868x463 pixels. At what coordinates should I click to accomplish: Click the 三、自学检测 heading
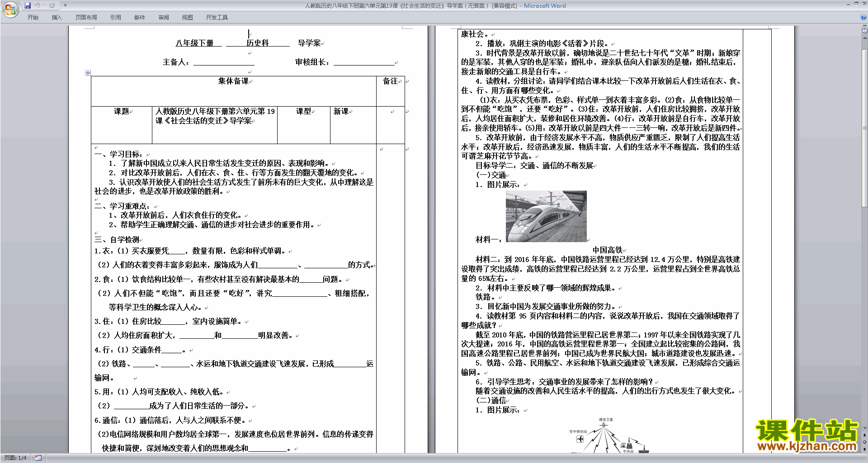pos(117,239)
